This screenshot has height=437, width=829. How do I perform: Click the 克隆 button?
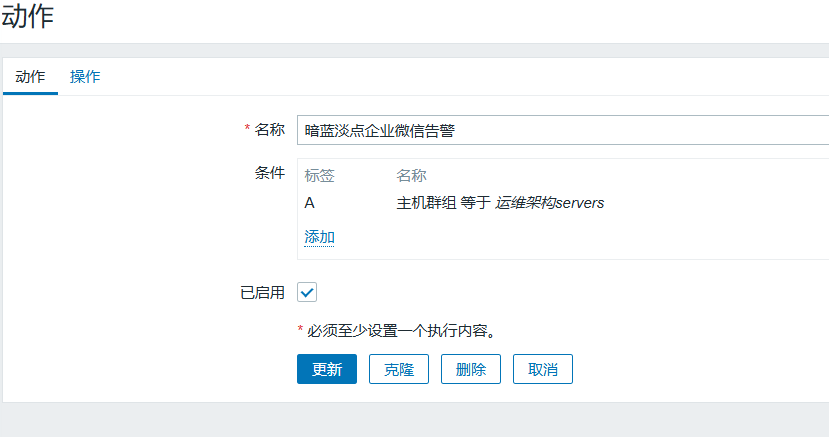tap(399, 369)
